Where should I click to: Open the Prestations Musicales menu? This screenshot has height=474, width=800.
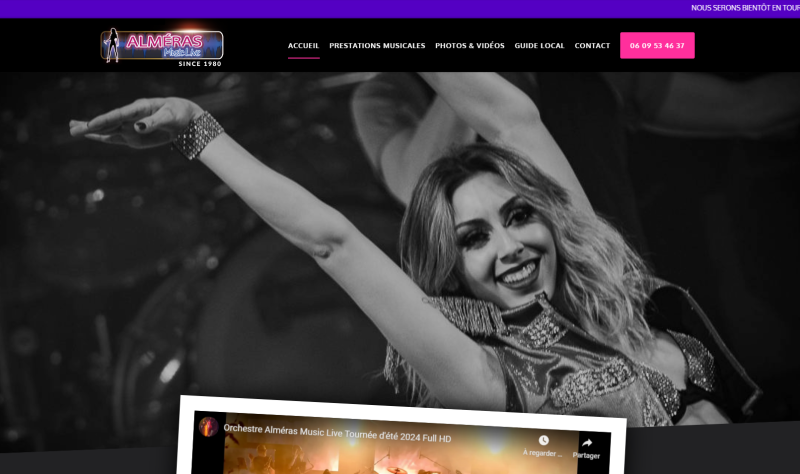tap(377, 46)
